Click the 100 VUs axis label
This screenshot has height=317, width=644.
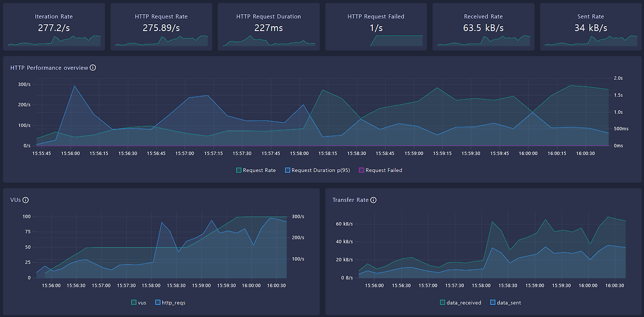point(26,217)
